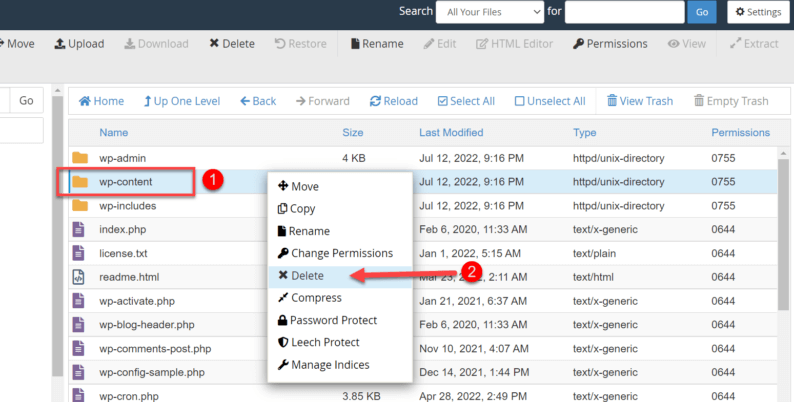794x402 pixels.
Task: Go to the Home directory
Action: (101, 101)
